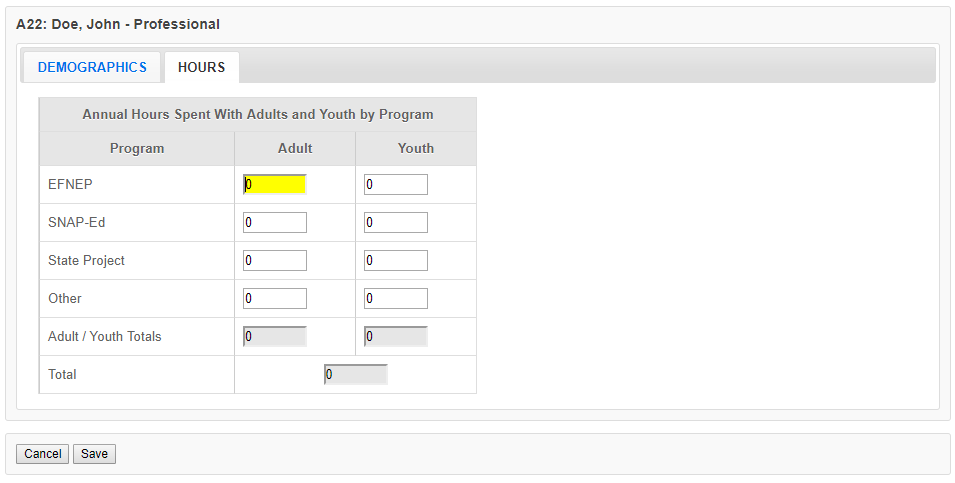Click the EFNEP Adult hours field
Viewport: 955px width, 483px height.
tap(275, 184)
